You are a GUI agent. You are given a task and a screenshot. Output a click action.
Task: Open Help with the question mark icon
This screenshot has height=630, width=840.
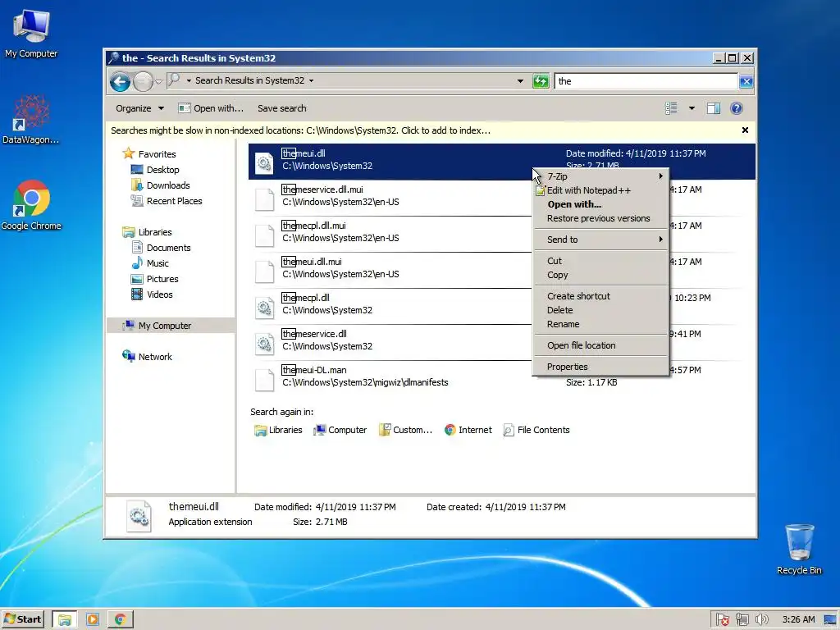(737, 108)
